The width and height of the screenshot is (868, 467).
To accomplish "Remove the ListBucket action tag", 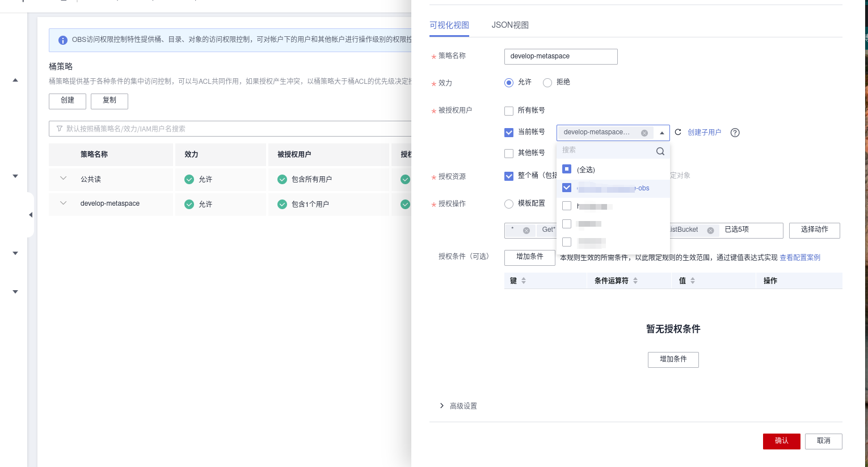I will click(710, 231).
